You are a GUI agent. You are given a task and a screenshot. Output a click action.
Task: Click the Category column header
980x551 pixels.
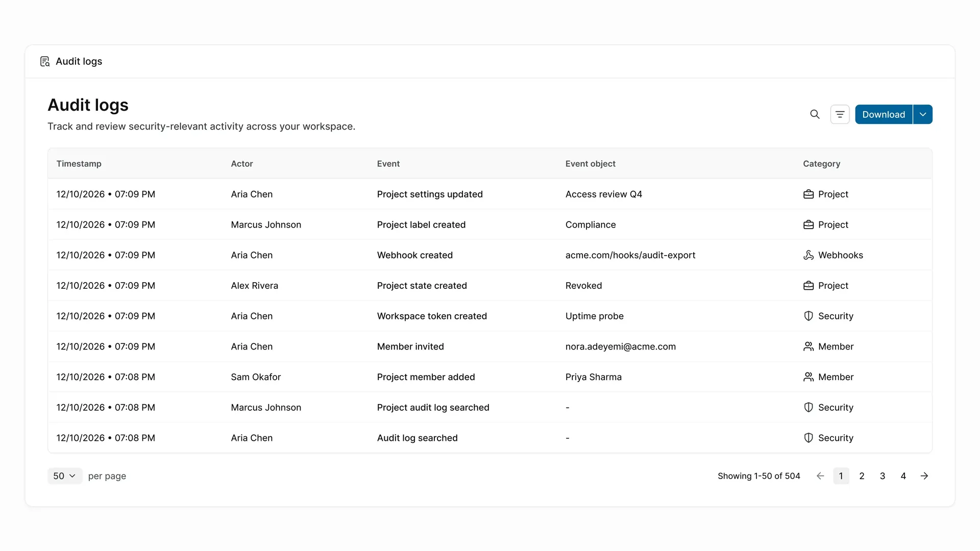[x=822, y=164]
